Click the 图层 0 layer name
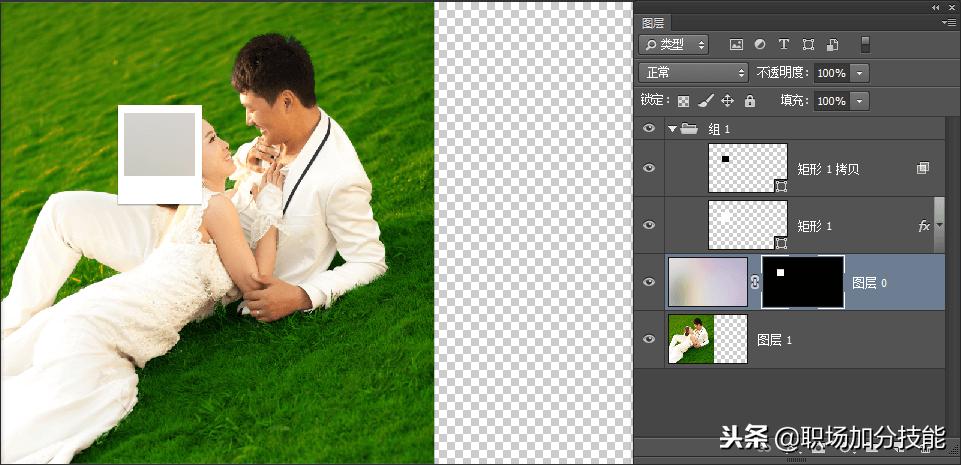 point(870,283)
